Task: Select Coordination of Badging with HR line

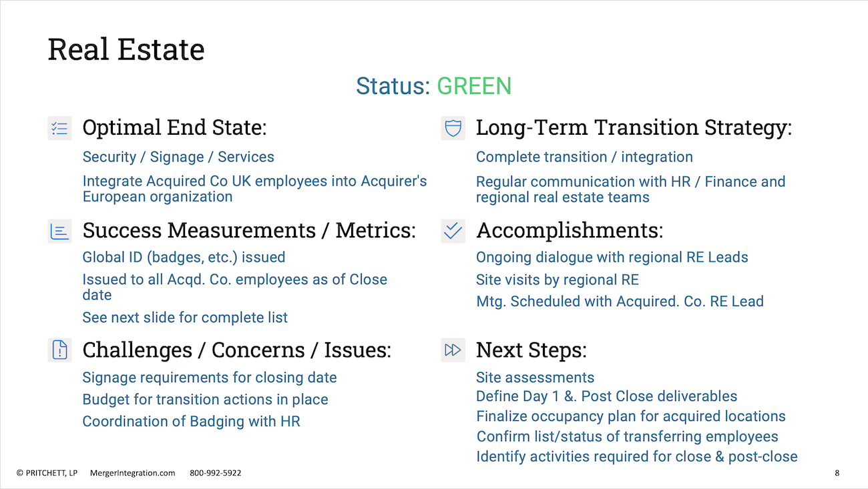Action: [x=191, y=422]
